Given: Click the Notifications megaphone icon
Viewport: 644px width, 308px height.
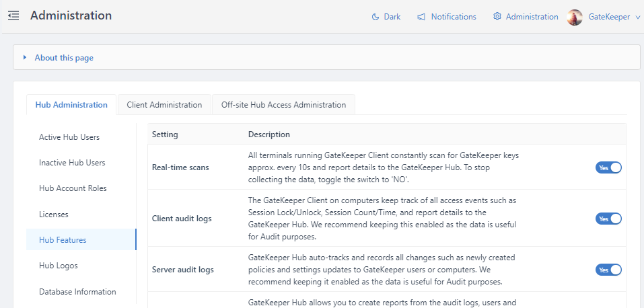Looking at the screenshot, I should [x=421, y=17].
